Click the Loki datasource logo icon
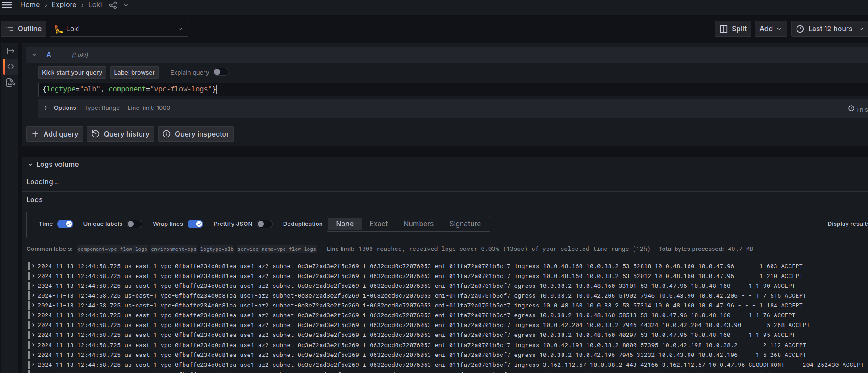 pyautogui.click(x=59, y=29)
